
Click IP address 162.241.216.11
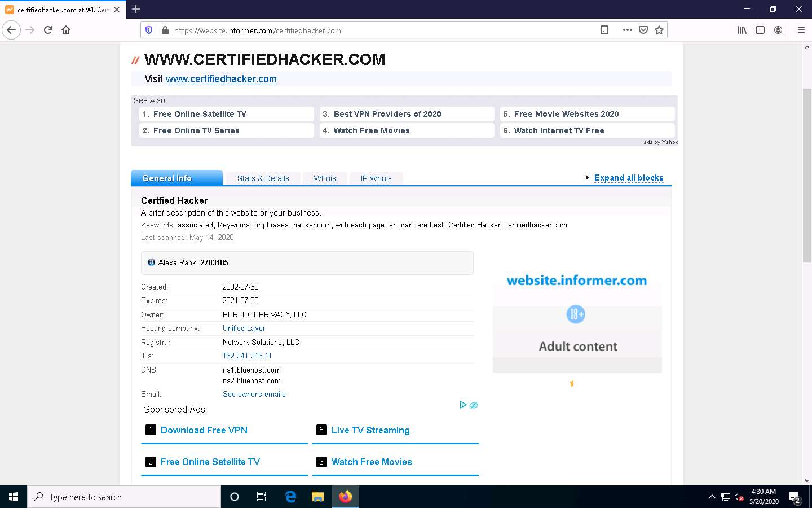point(247,356)
